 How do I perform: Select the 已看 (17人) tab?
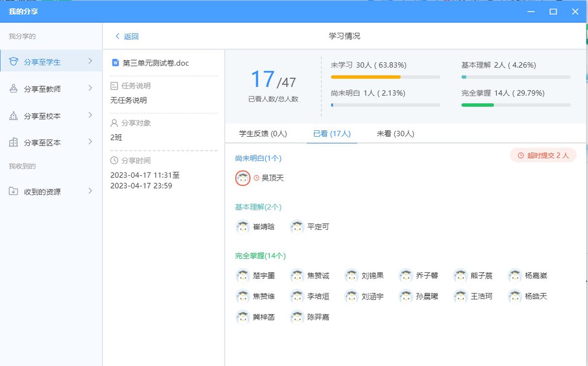332,134
